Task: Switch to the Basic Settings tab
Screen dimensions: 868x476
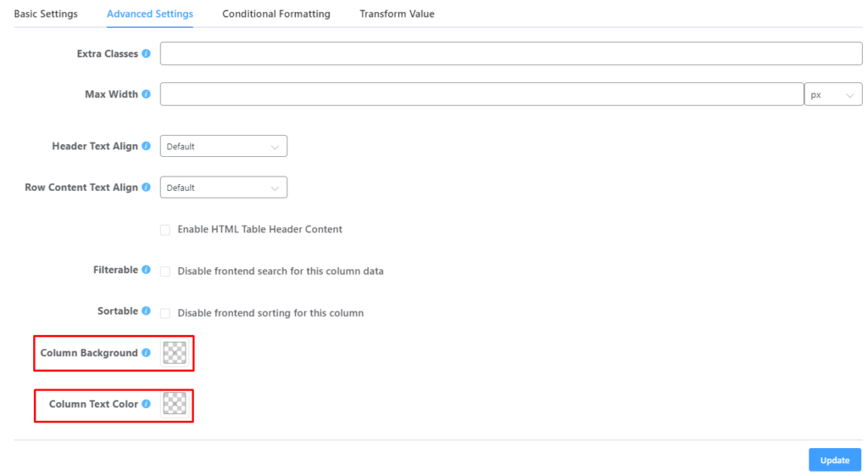Action: coord(46,14)
